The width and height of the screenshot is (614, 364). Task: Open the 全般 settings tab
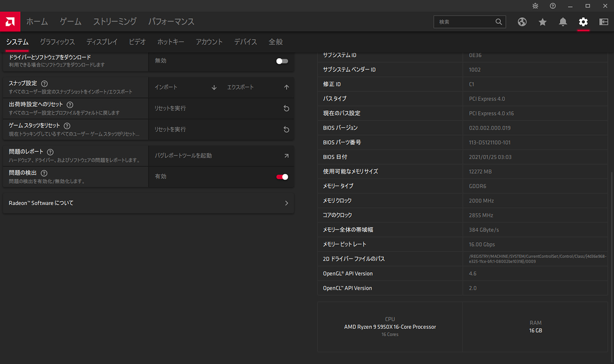(x=276, y=42)
